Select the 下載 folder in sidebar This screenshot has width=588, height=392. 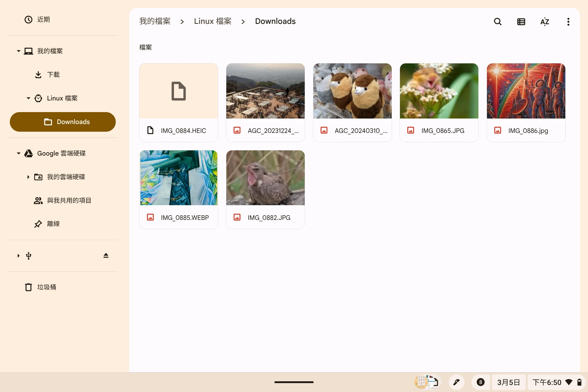(x=53, y=75)
